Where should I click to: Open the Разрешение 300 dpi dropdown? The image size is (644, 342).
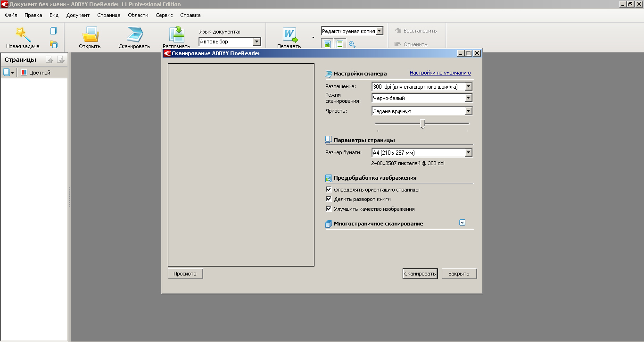click(x=468, y=87)
